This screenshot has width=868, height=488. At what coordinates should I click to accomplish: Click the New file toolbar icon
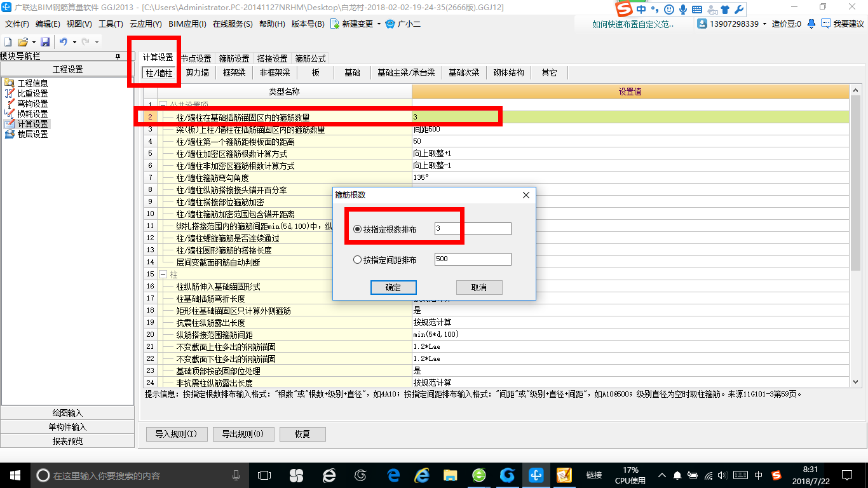8,41
